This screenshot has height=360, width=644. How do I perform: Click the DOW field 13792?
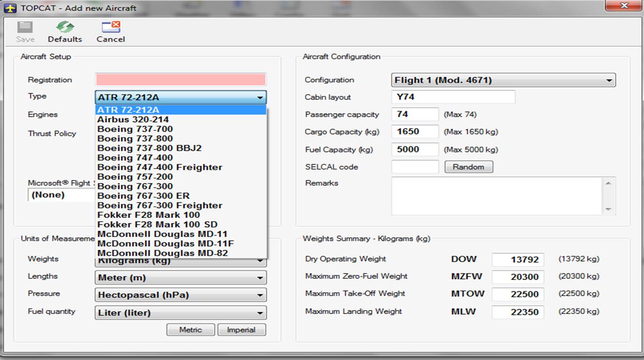[518, 260]
